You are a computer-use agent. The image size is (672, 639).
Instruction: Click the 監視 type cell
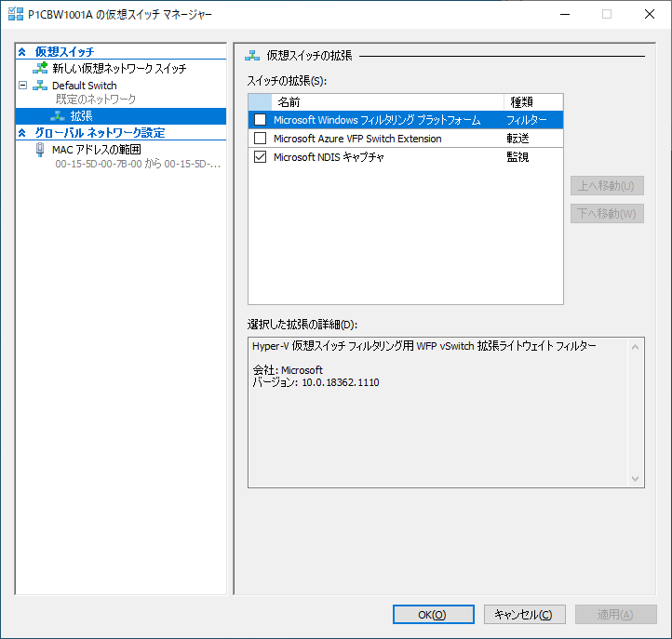pyautogui.click(x=517, y=157)
